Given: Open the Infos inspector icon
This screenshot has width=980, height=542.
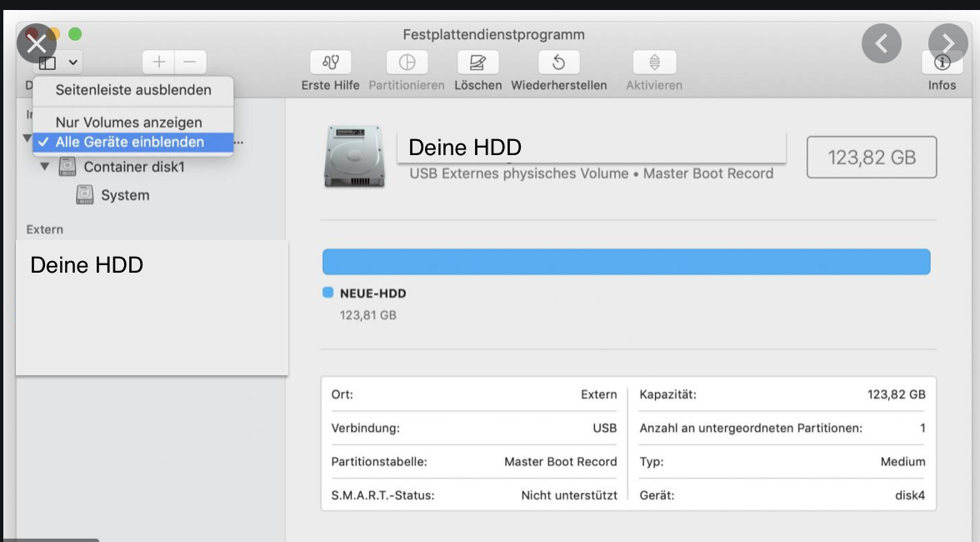Looking at the screenshot, I should (x=942, y=63).
